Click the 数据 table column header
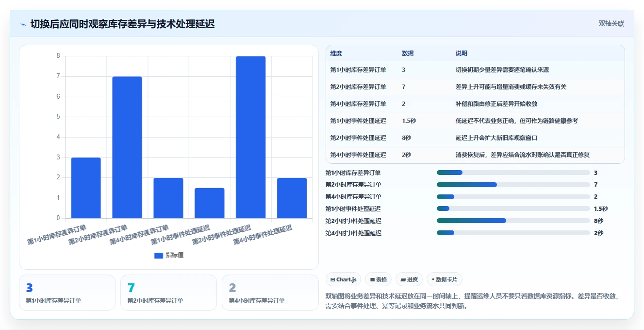The width and height of the screenshot is (644, 330). pos(408,53)
